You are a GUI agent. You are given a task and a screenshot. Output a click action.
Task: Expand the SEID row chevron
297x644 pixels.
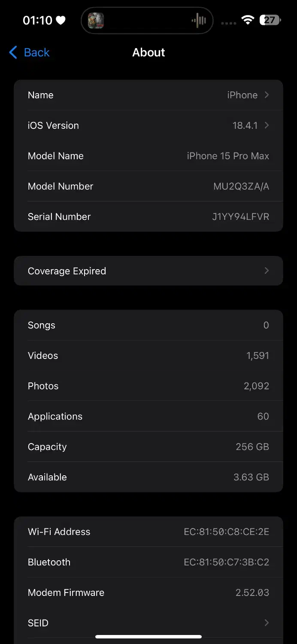(x=267, y=623)
